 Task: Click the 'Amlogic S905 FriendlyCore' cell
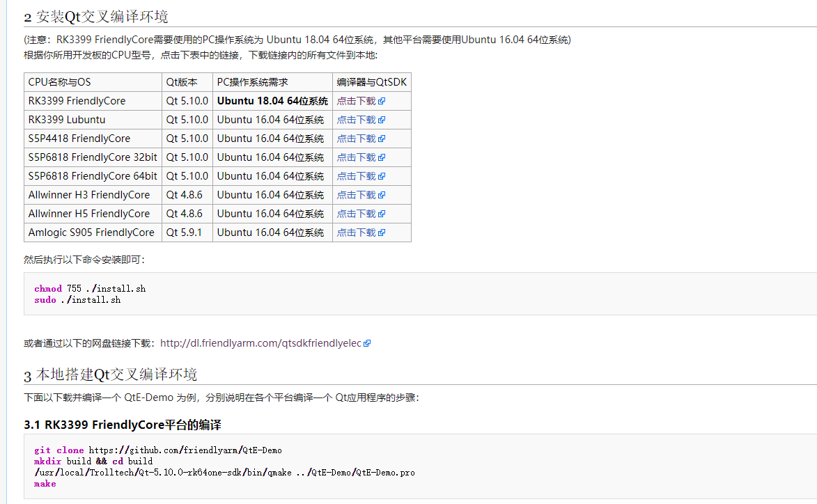click(93, 233)
